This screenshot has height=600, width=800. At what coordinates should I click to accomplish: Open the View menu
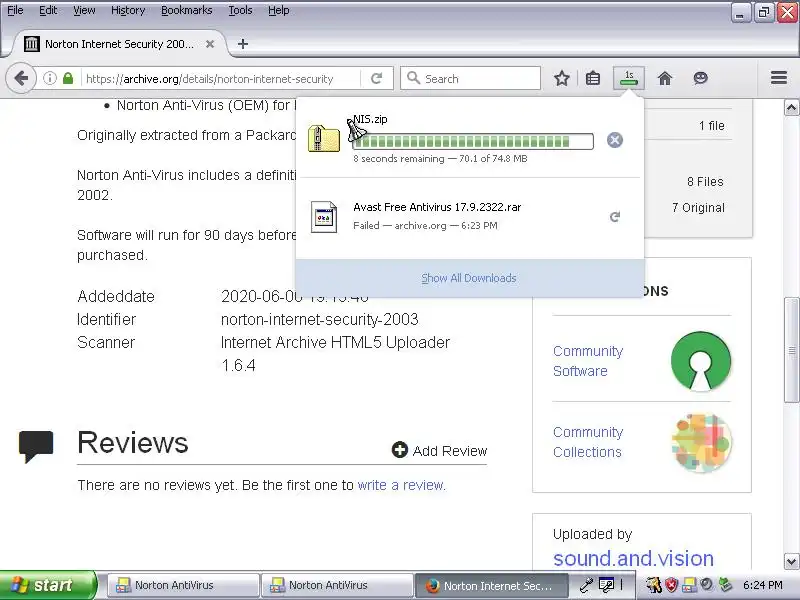click(x=84, y=10)
